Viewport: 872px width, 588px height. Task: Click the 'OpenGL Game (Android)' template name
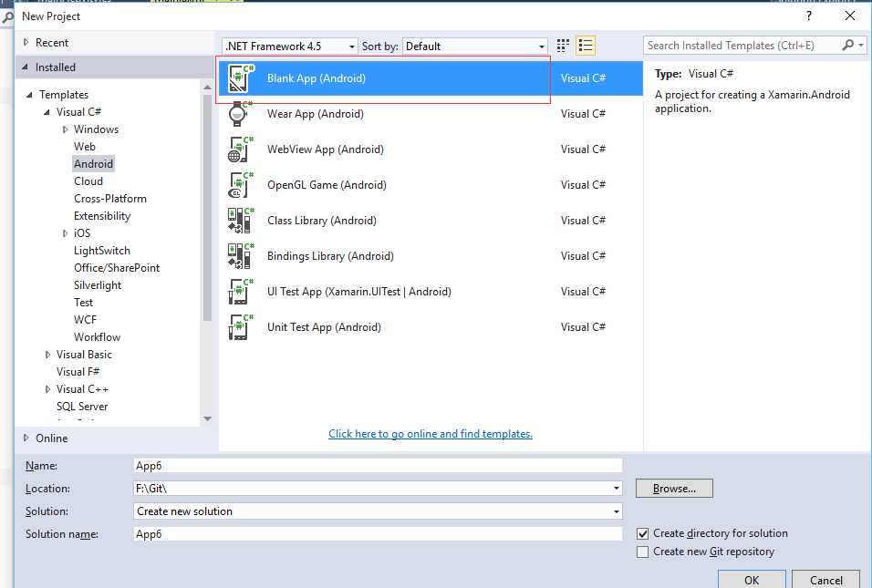(327, 185)
